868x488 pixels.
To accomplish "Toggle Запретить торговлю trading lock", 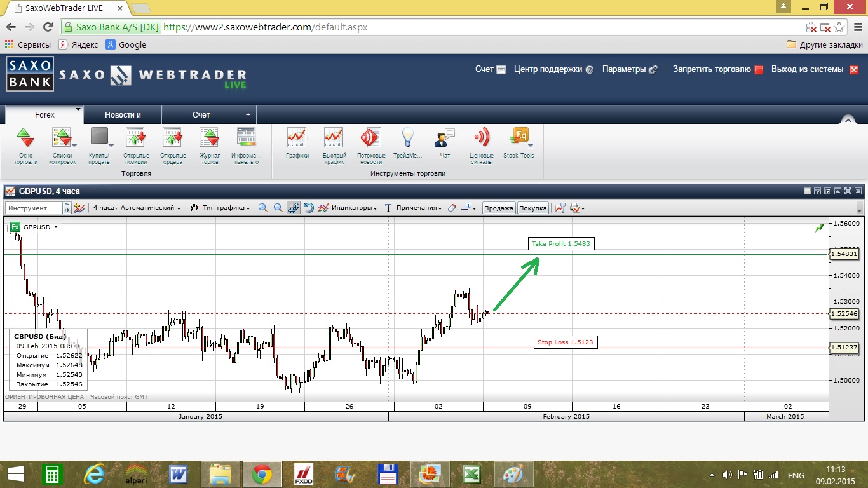I will point(717,69).
